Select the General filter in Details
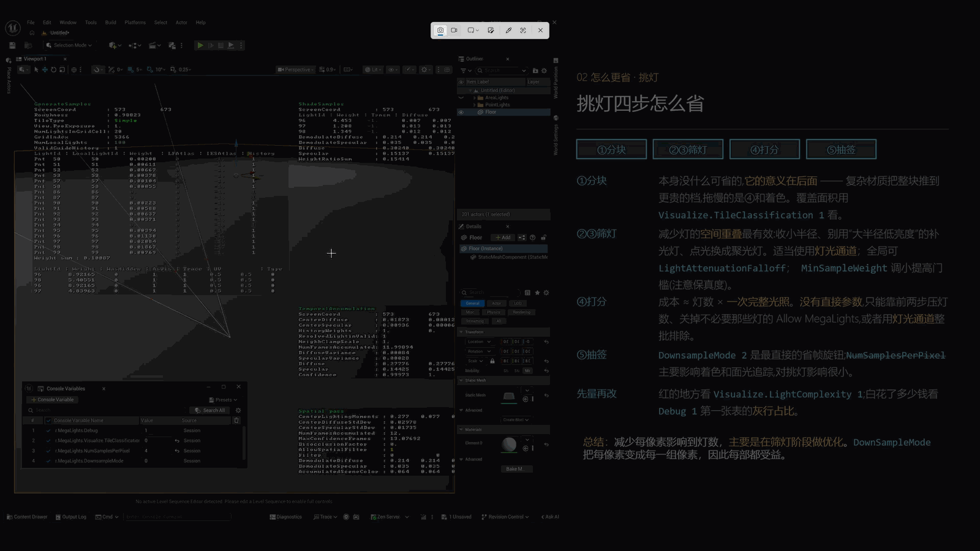The width and height of the screenshot is (980, 551). click(x=472, y=303)
